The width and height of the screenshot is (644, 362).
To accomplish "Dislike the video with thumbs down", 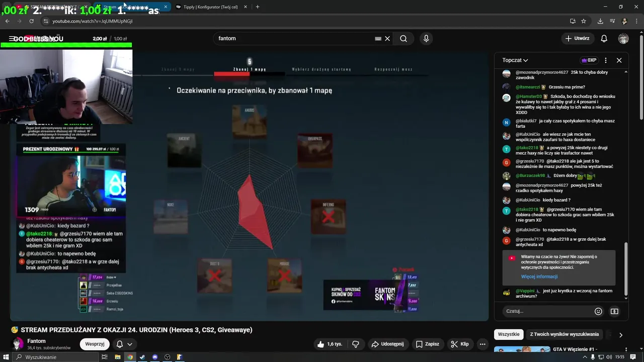I will pyautogui.click(x=356, y=344).
